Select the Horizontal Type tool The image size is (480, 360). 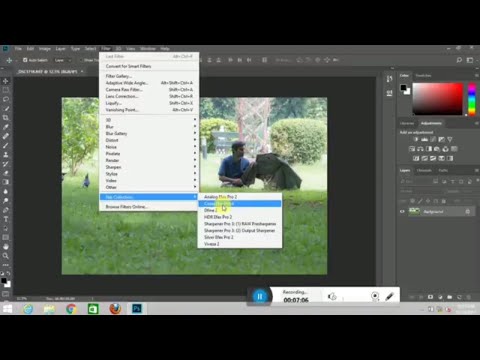[6, 219]
